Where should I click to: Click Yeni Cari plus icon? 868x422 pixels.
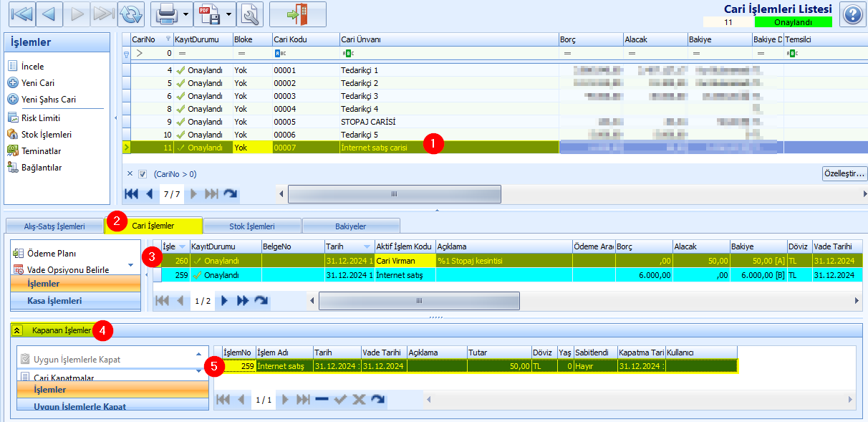pyautogui.click(x=12, y=82)
